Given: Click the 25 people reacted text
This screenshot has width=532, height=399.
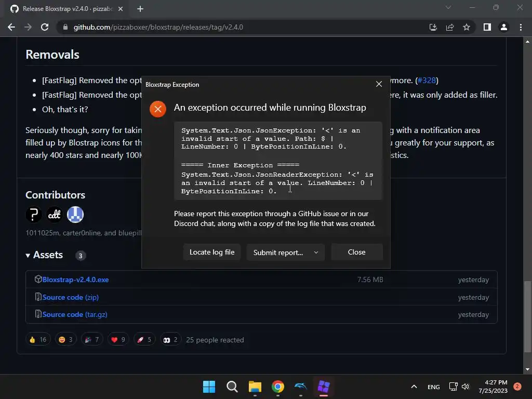Looking at the screenshot, I should pyautogui.click(x=215, y=340).
